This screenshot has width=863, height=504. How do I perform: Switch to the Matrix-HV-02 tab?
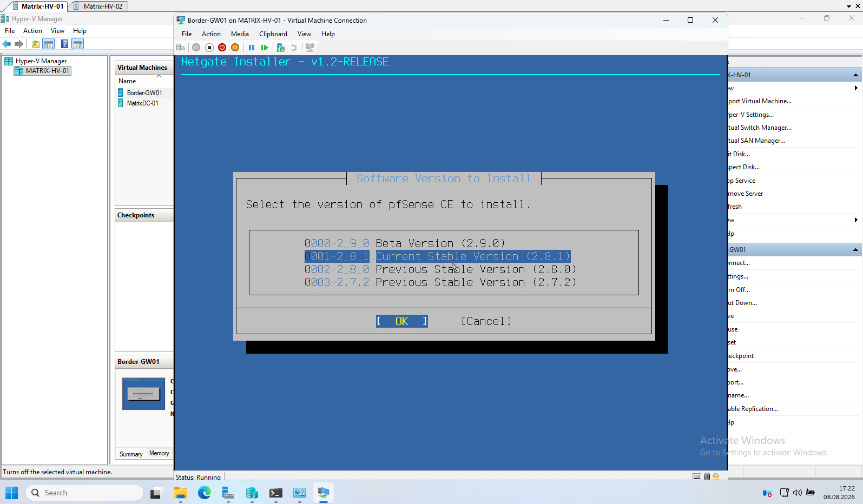coord(98,6)
